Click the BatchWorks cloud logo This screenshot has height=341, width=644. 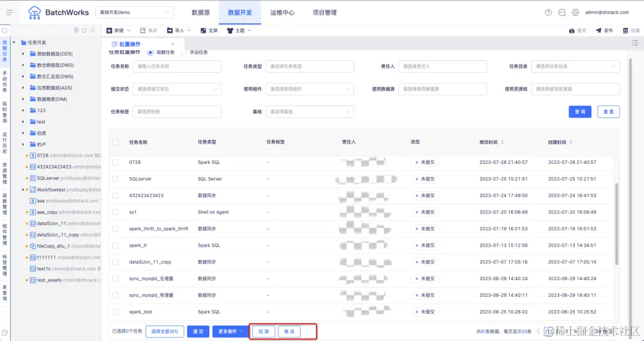(x=35, y=13)
